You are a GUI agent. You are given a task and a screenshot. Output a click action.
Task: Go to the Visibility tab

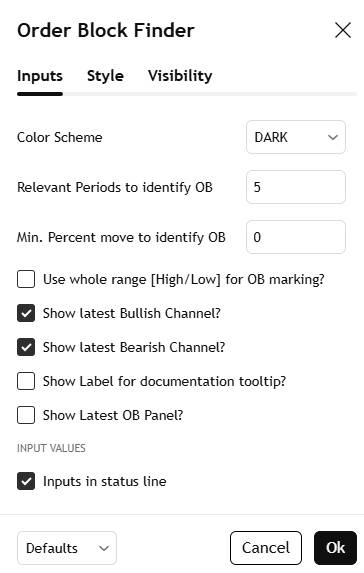(180, 76)
